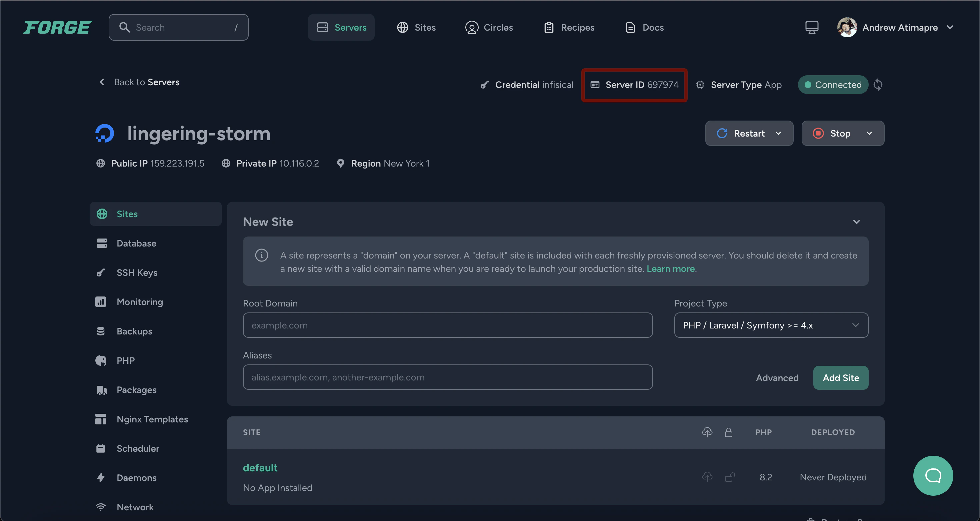The image size is (980, 521).
Task: Expand the Andrew Atimapre user menu
Action: [x=950, y=27]
